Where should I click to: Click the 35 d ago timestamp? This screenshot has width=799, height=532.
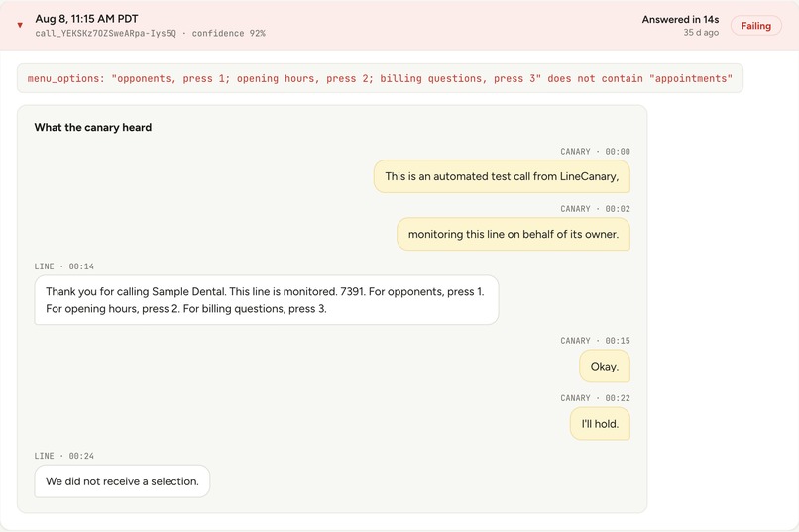(701, 32)
